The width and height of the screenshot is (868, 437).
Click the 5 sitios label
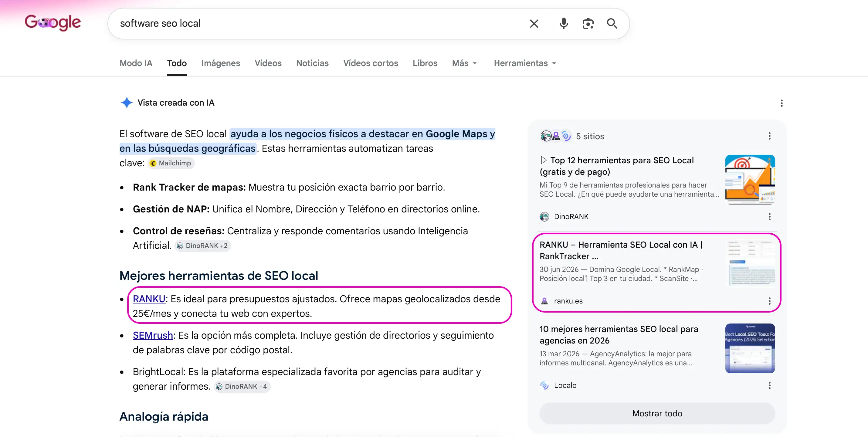(x=590, y=136)
